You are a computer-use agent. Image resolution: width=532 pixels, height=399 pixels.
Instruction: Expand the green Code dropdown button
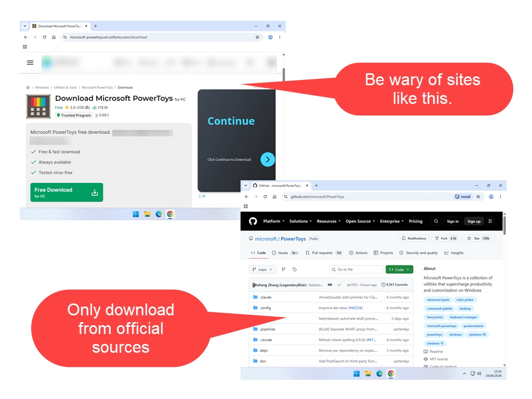click(x=400, y=270)
